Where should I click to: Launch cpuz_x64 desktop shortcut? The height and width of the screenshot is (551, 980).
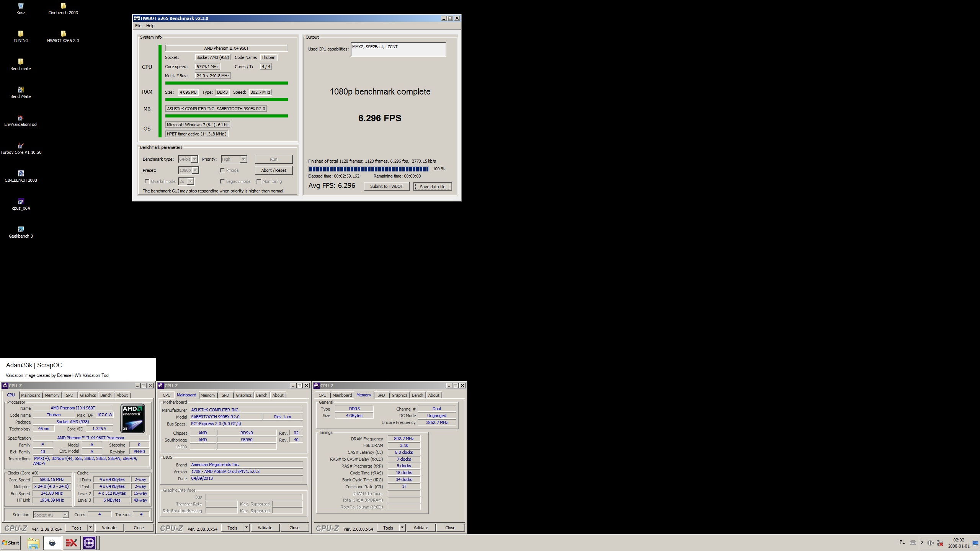21,204
